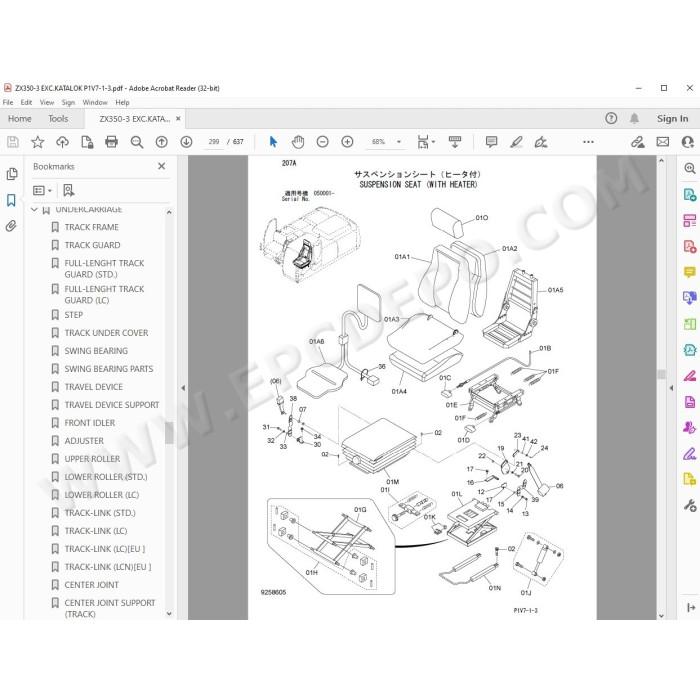Image resolution: width=700 pixels, height=700 pixels.
Task: Open attachments paperclip panel
Action: [x=11, y=226]
